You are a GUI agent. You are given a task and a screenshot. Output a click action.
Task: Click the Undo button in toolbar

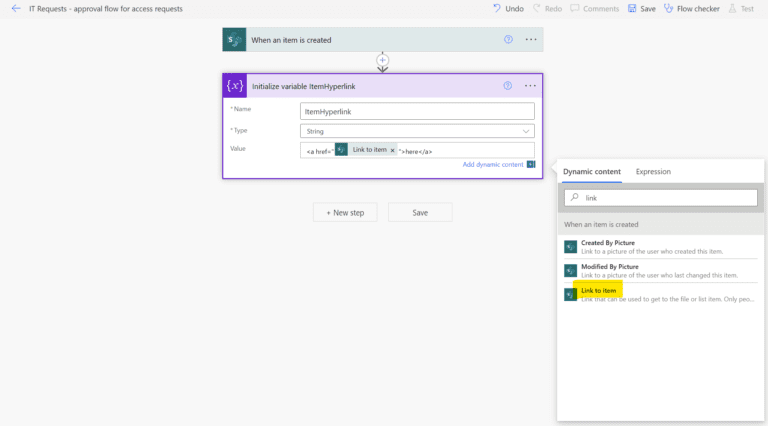click(x=508, y=8)
